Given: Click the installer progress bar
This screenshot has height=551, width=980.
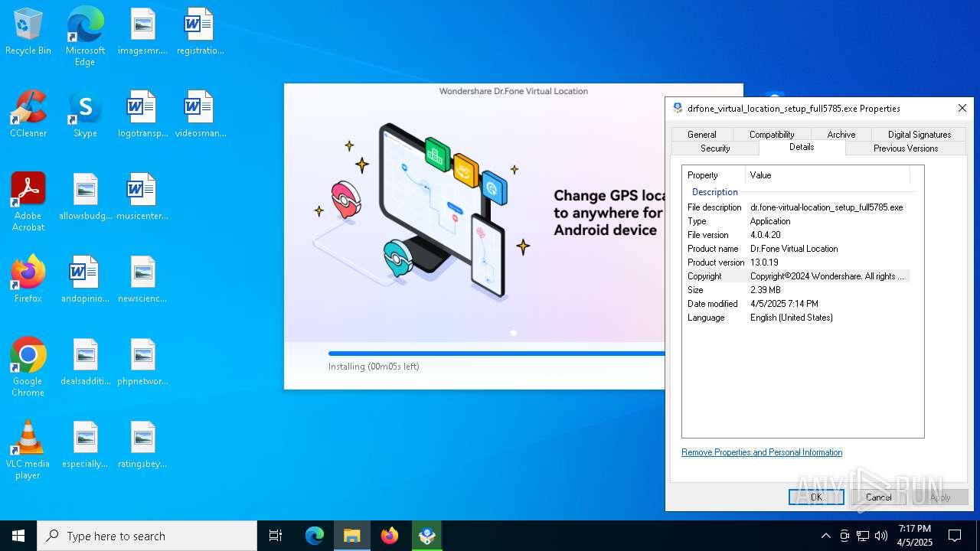Looking at the screenshot, I should [x=496, y=354].
